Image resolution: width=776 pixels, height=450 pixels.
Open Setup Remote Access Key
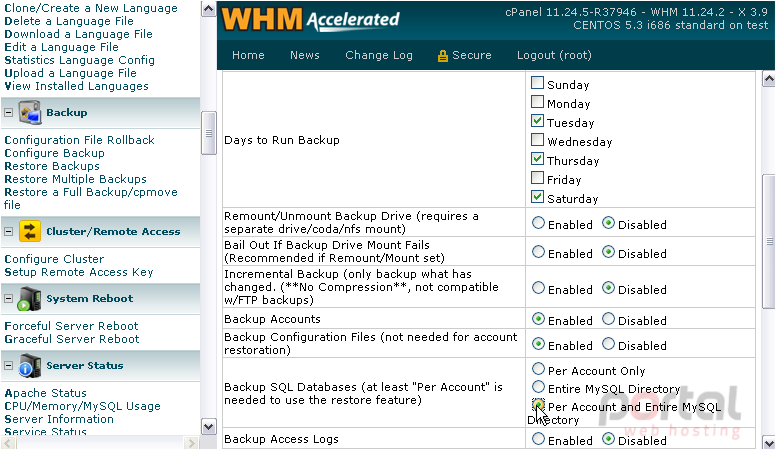coord(79,272)
